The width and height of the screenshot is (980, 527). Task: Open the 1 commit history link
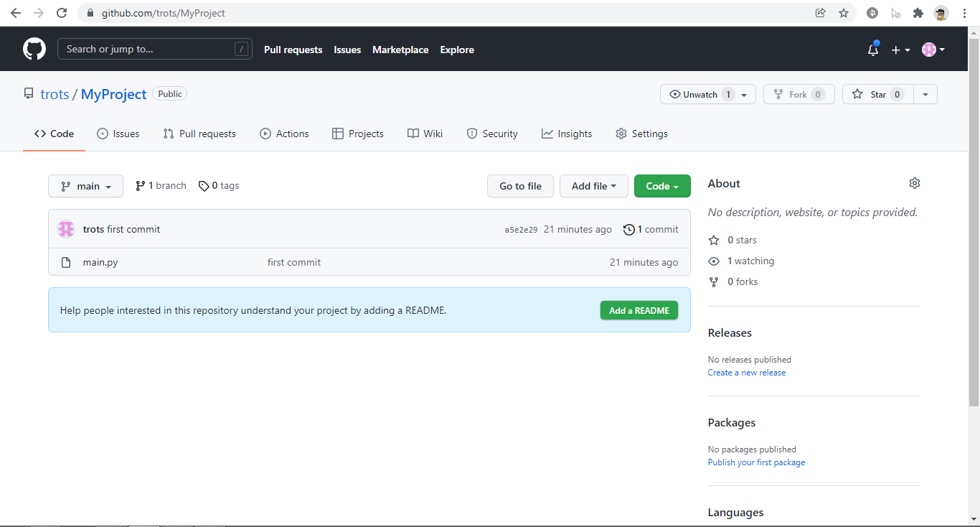point(651,230)
